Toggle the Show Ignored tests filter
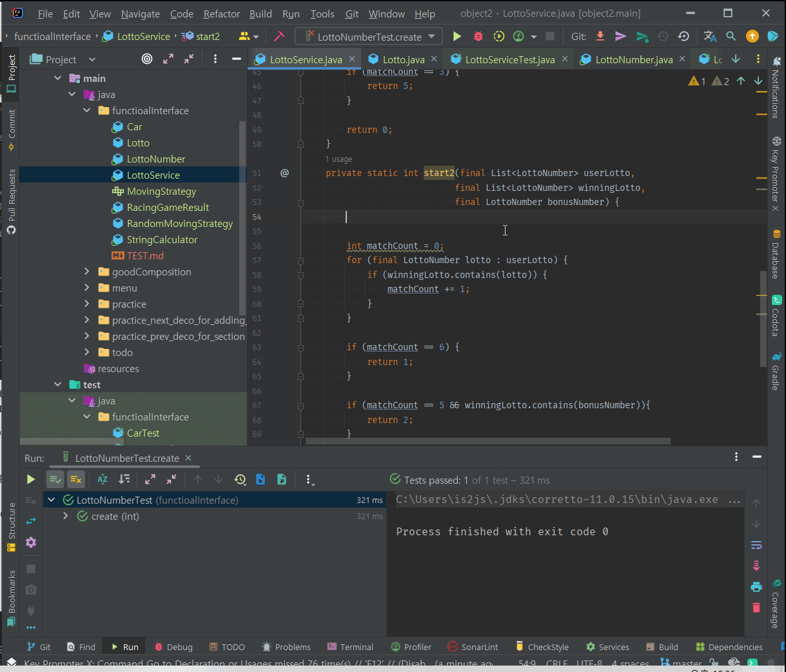786x672 pixels. (x=75, y=479)
